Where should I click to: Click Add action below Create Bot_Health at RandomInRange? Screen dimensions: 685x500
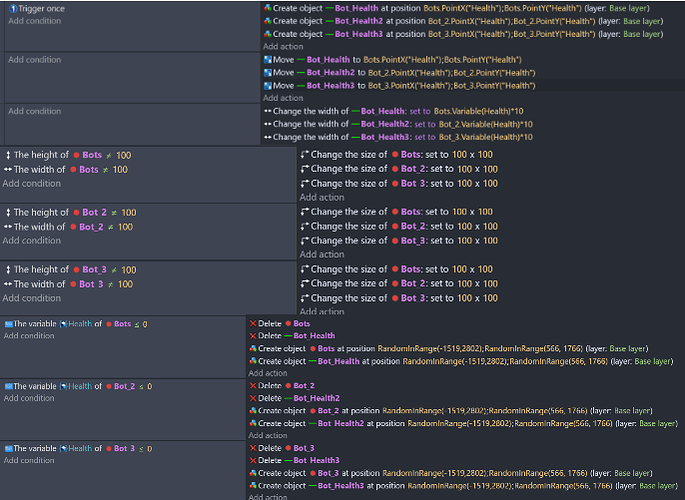point(268,373)
